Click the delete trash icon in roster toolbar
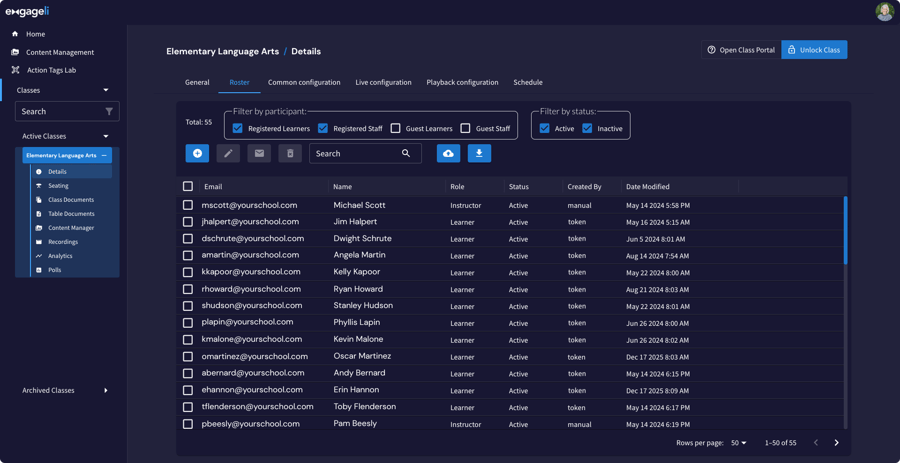Viewport: 900px width, 463px height. (290, 153)
